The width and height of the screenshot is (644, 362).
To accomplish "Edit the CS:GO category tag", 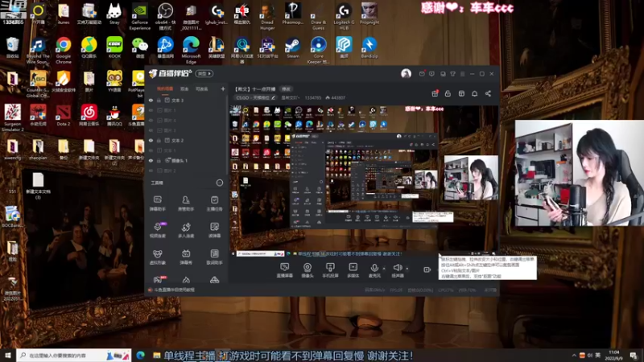I will 255,97.
